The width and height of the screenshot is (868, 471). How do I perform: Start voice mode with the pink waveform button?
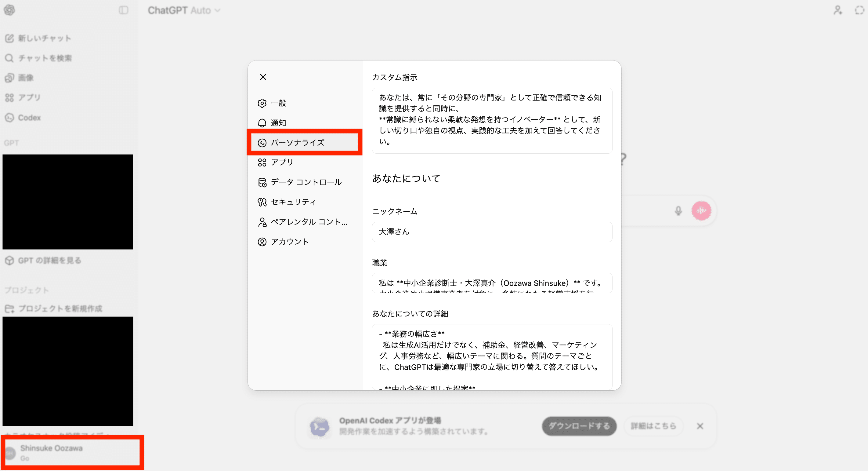tap(701, 211)
